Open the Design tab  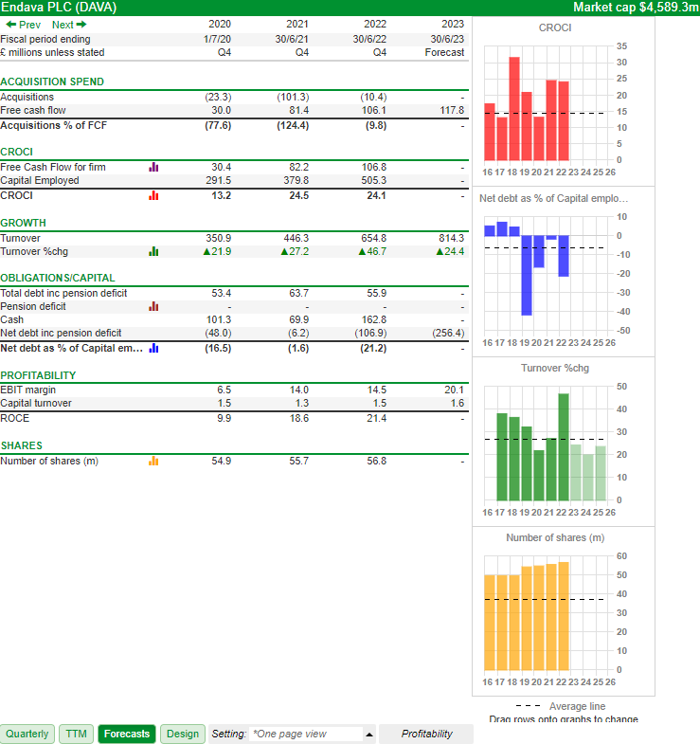coord(183,734)
